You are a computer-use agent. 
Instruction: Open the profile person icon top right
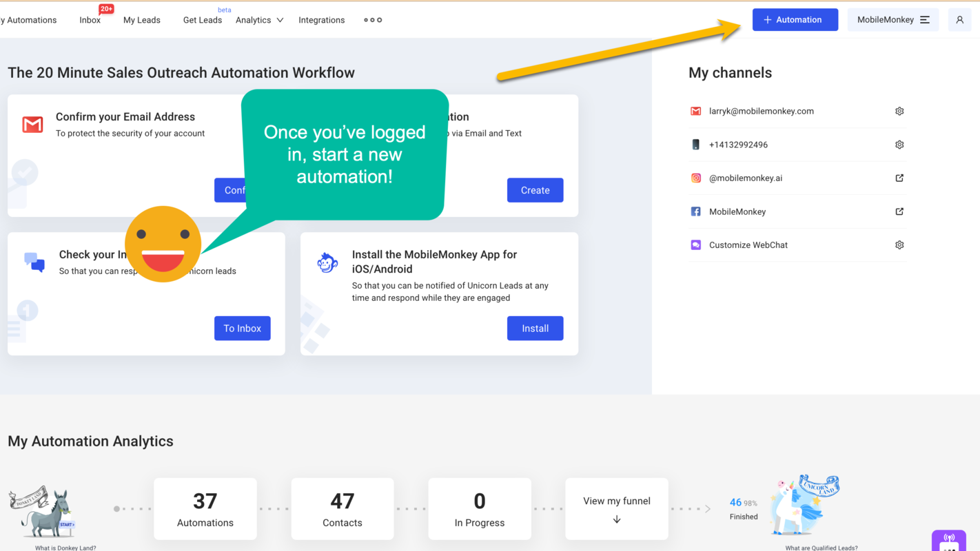(959, 19)
